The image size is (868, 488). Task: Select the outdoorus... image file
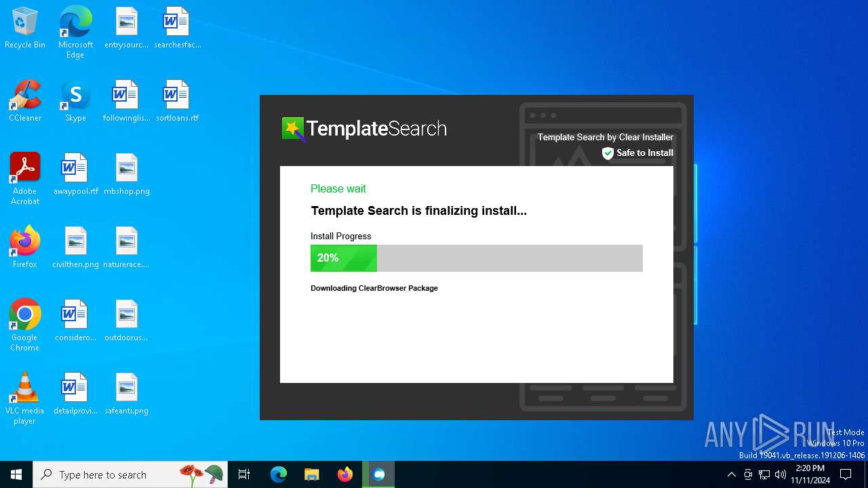click(126, 321)
